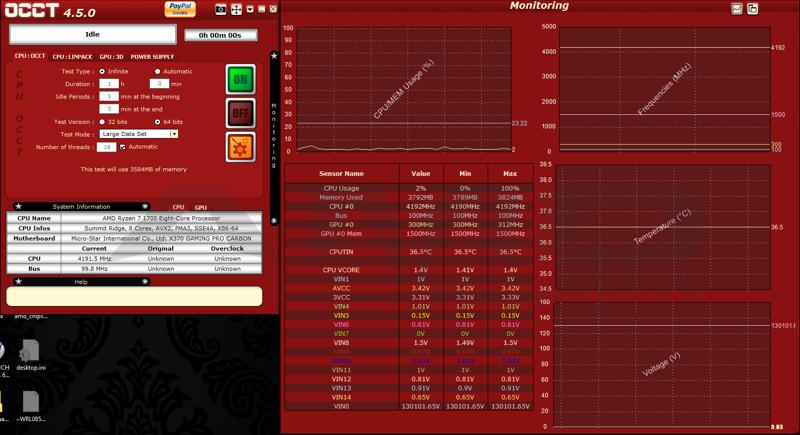Click the move window crosshair icon
The width and height of the screenshot is (800, 435).
[236, 9]
